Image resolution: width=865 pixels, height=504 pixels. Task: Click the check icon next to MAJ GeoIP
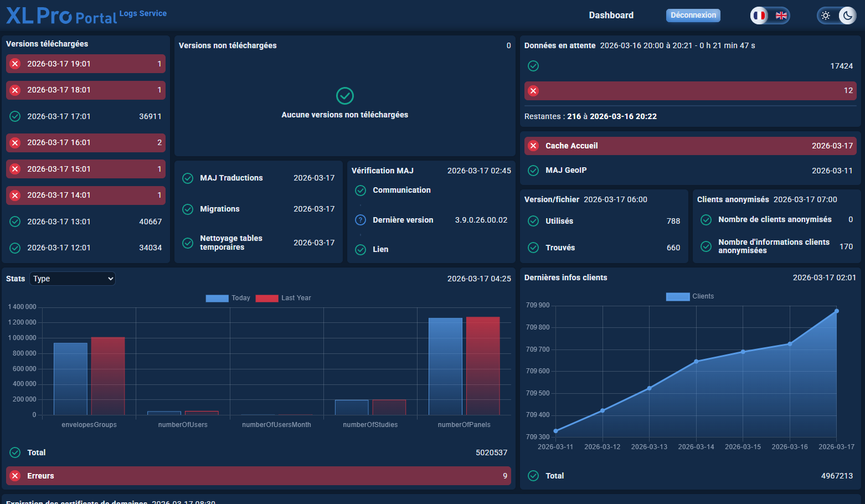(x=533, y=171)
